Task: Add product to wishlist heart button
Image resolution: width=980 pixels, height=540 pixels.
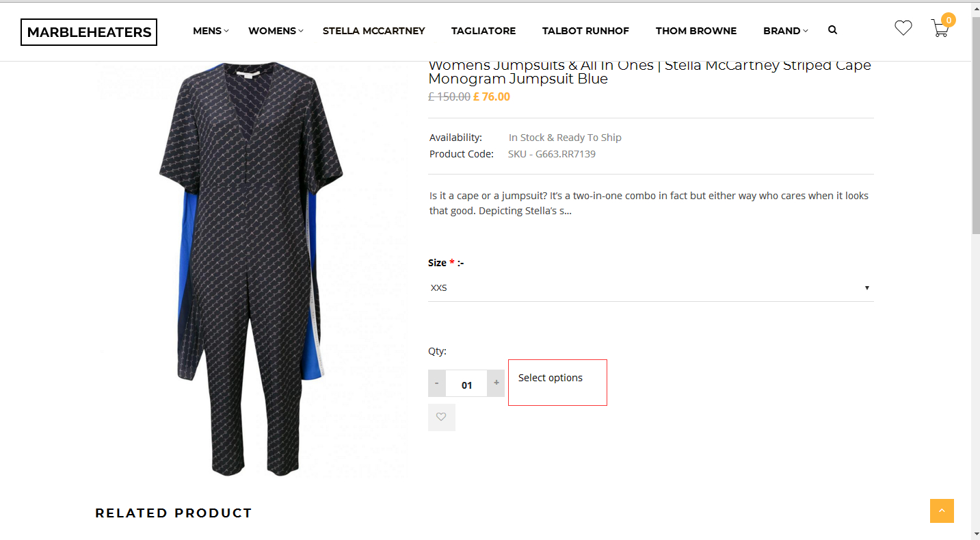Action: [x=441, y=417]
